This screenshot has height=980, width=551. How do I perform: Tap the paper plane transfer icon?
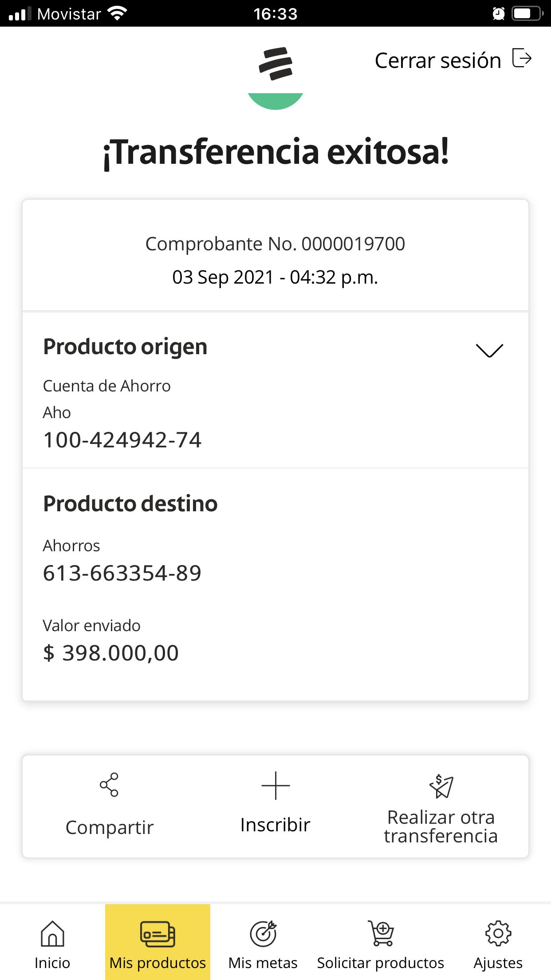click(441, 786)
